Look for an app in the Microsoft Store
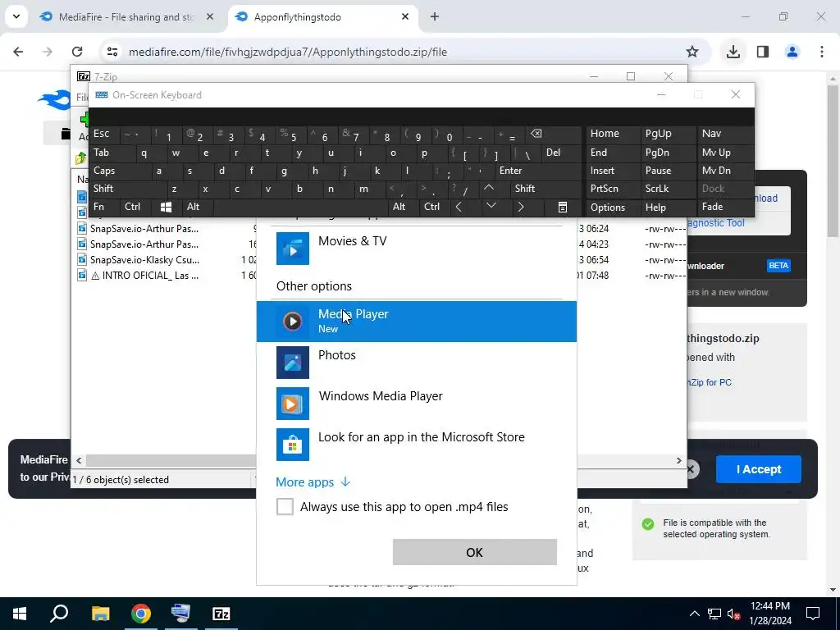This screenshot has width=840, height=630. click(416, 444)
